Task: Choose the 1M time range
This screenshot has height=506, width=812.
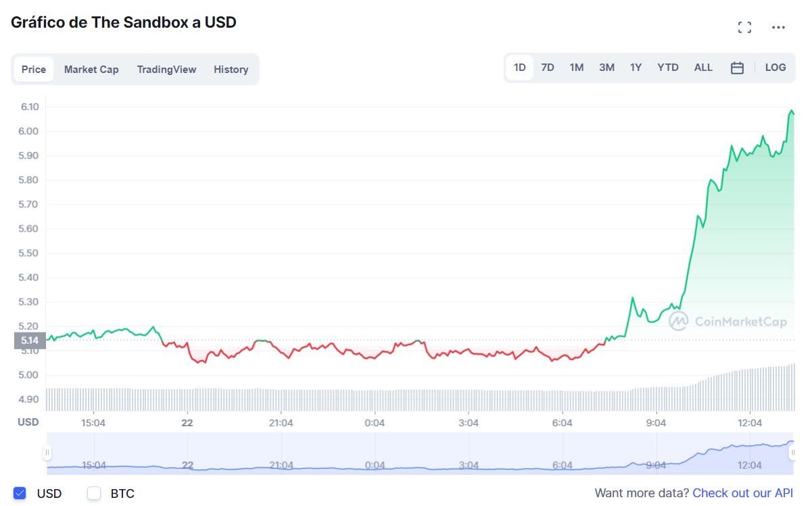Action: (x=576, y=68)
